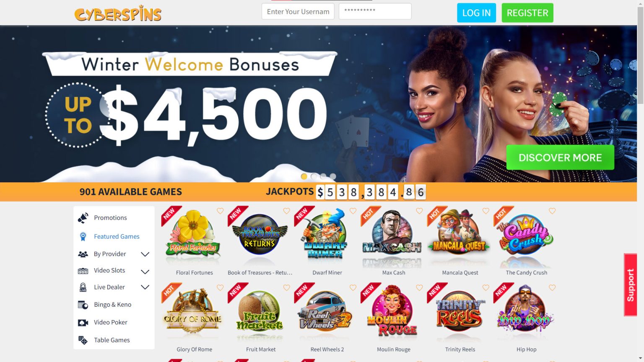Click the username input field
The width and height of the screenshot is (644, 362).
coord(298,11)
